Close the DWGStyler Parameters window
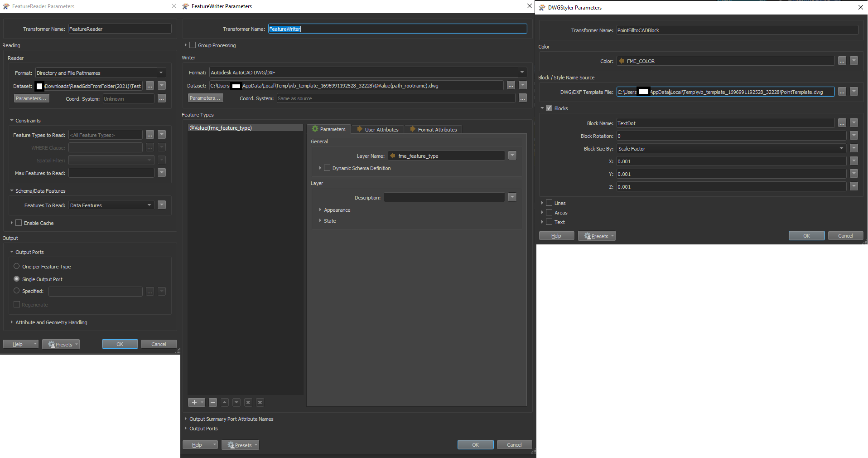The image size is (868, 458). [x=861, y=7]
